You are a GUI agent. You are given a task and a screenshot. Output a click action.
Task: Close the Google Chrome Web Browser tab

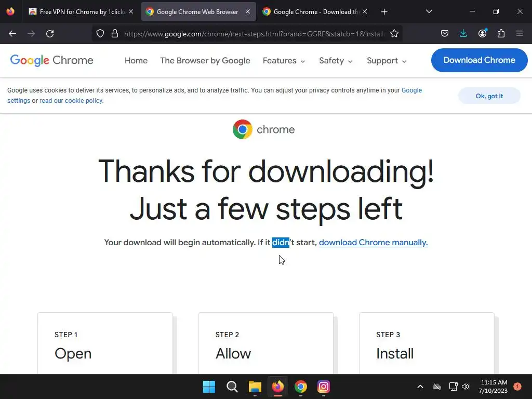pos(248,11)
